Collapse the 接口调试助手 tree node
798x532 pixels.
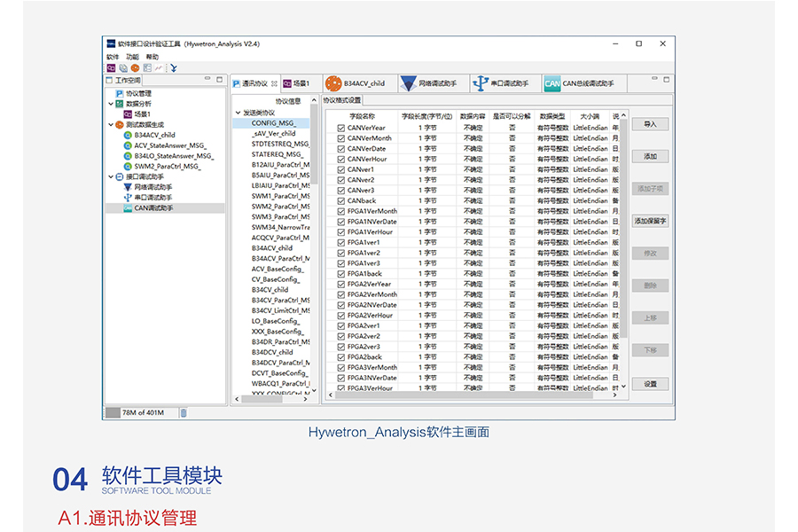click(x=111, y=176)
